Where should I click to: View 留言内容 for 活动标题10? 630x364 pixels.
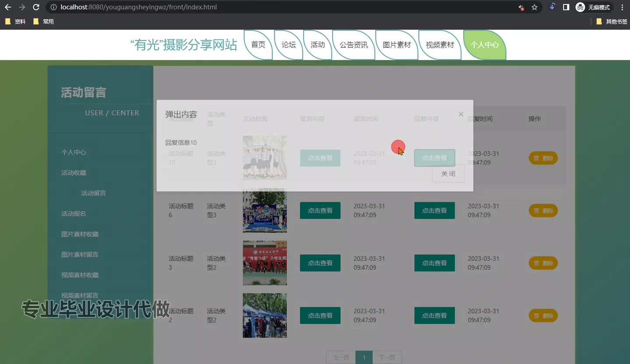(320, 158)
